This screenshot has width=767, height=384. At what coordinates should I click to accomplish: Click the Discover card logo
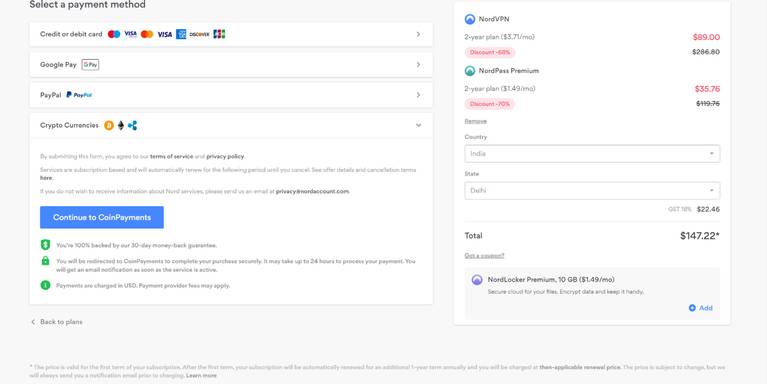[x=200, y=34]
